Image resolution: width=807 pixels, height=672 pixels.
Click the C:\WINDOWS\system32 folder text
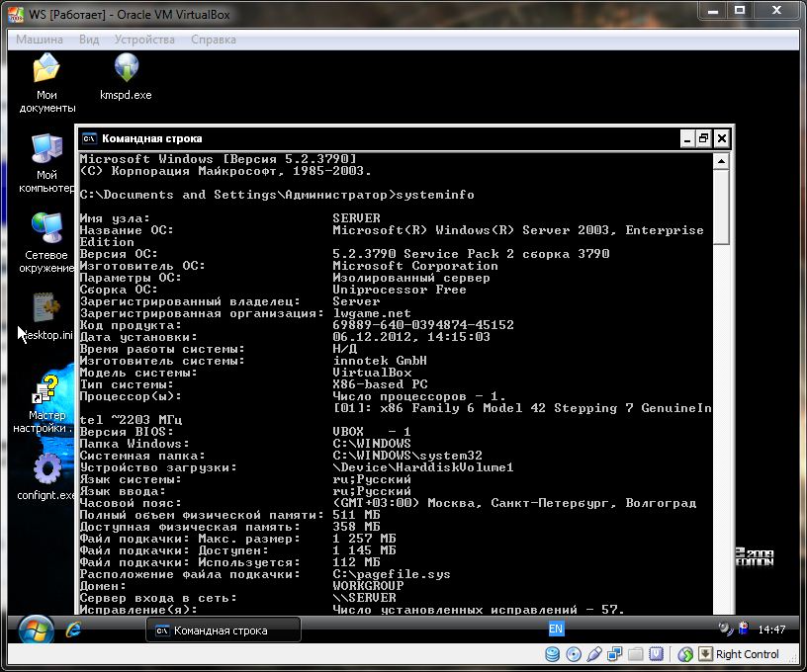407,456
